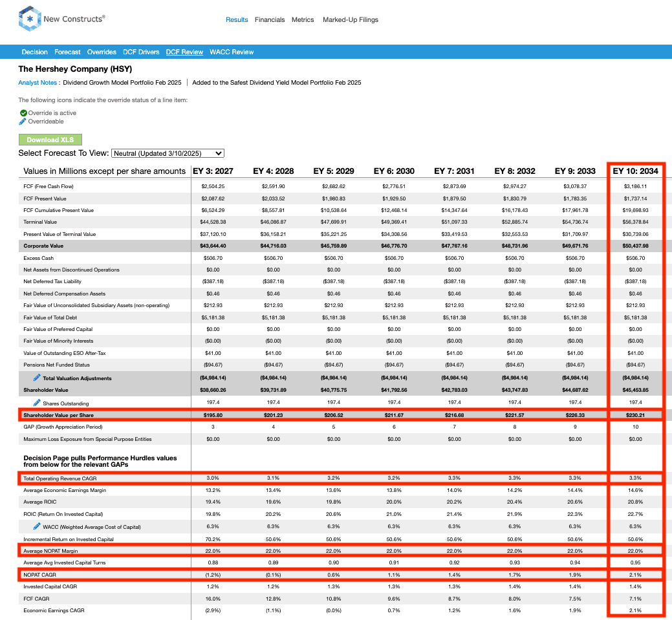Click the Total Operating Revenue CAGR label
Screen dimensions: 672x620
pyautogui.click(x=60, y=478)
